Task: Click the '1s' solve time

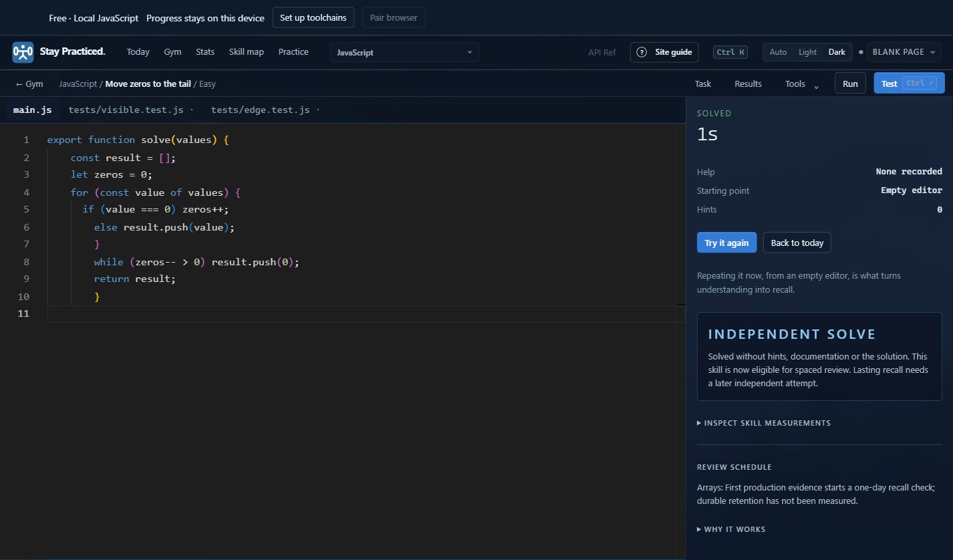Action: (707, 134)
